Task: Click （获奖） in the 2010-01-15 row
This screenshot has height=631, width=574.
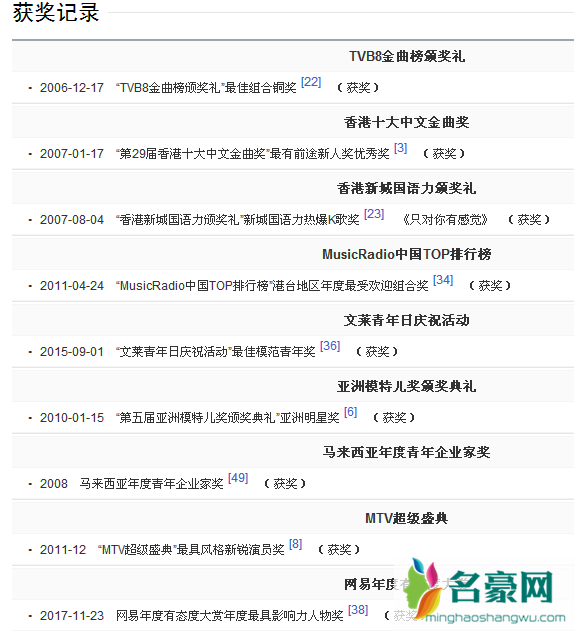Action: [394, 418]
